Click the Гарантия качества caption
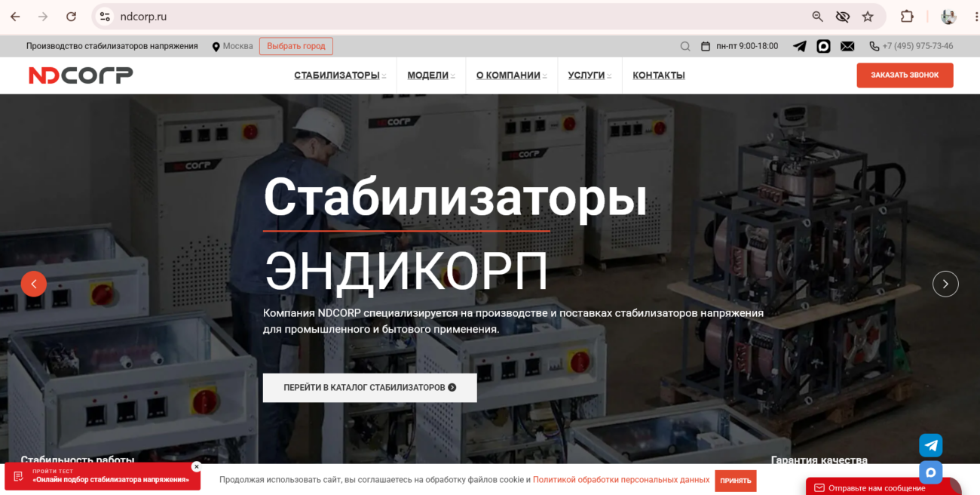 819,460
